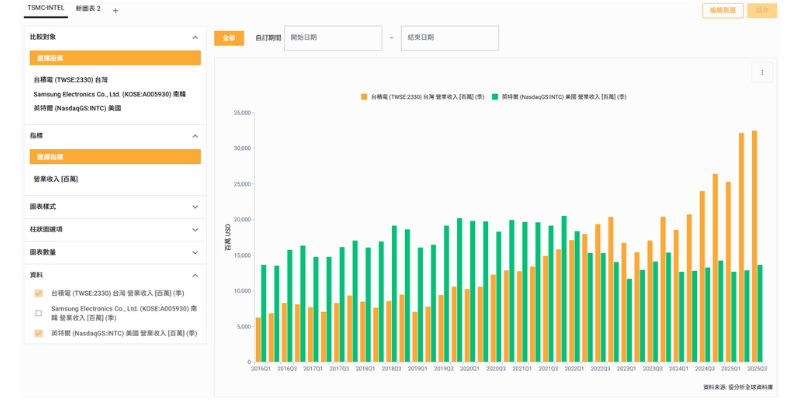Add a new chart tab with plus icon
The width and height of the screenshot is (800, 400).
115,10
